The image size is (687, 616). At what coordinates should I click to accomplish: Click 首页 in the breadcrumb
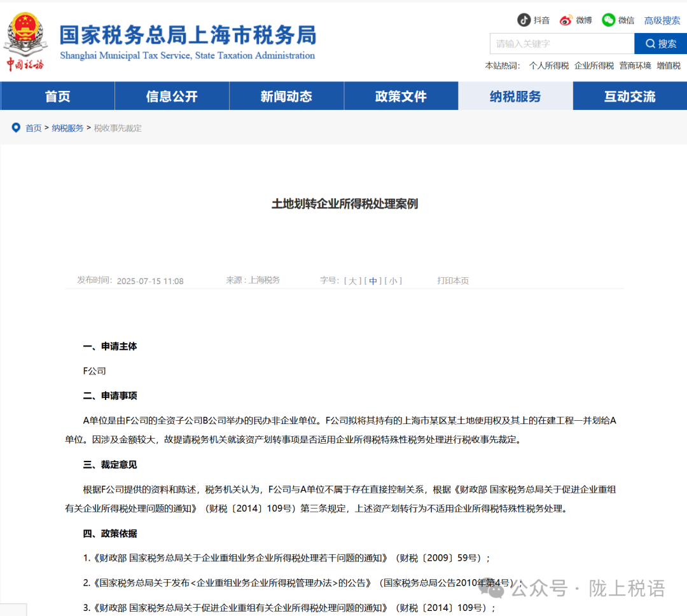pos(33,128)
